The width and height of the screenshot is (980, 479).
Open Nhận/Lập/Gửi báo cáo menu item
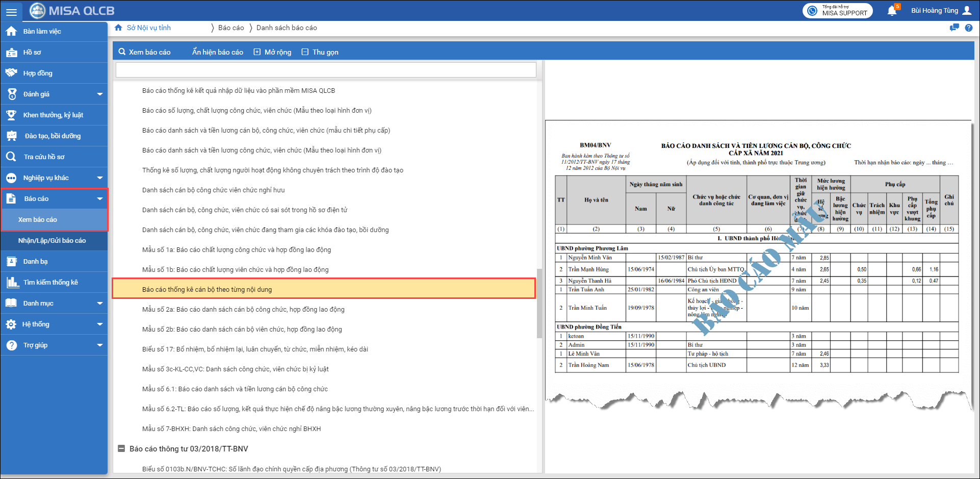(x=52, y=240)
